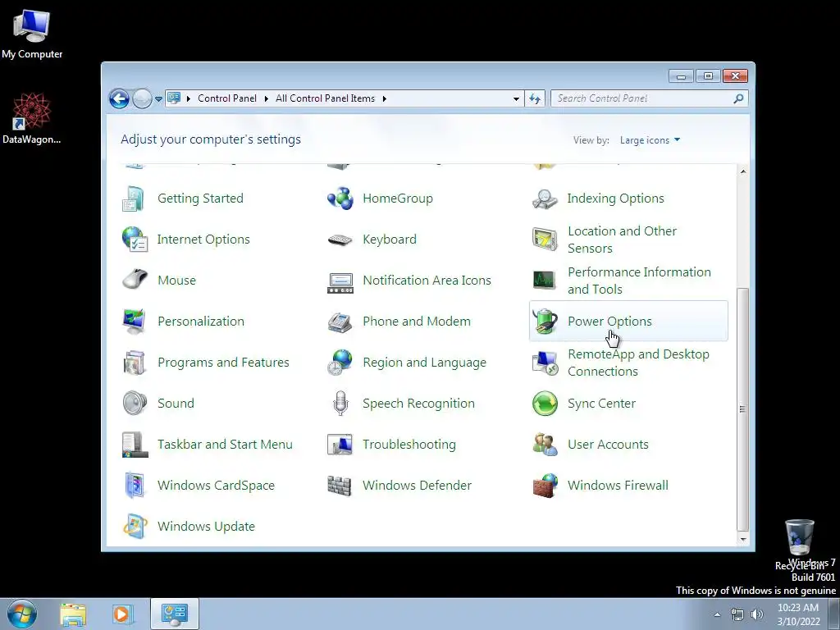This screenshot has width=840, height=630.
Task: Click the search magnifier icon
Action: [x=739, y=98]
